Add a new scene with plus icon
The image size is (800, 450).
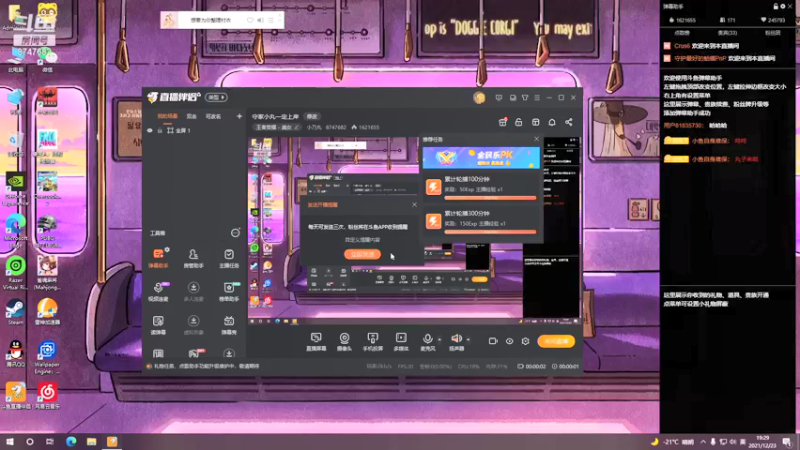pyautogui.click(x=239, y=116)
